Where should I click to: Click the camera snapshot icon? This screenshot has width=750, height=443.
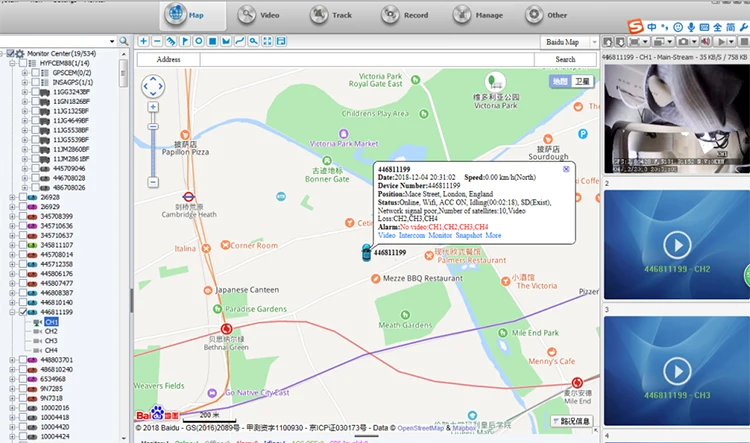tap(683, 42)
